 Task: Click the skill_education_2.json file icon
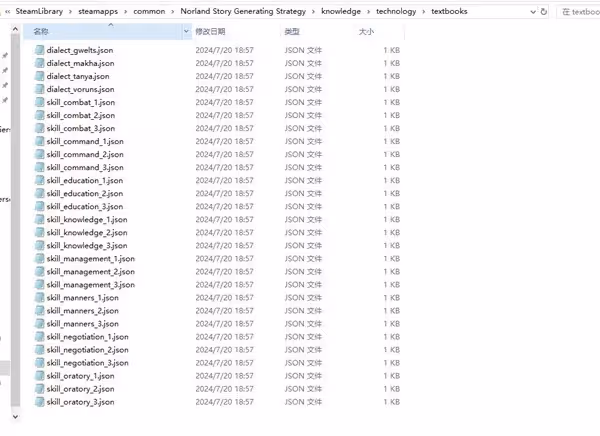[39, 193]
